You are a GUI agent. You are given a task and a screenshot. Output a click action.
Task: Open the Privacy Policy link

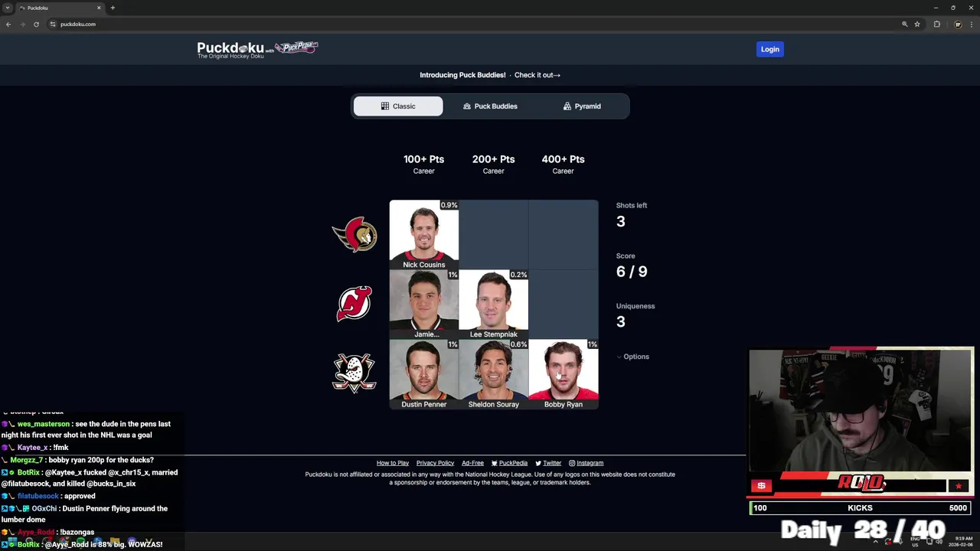coord(435,463)
